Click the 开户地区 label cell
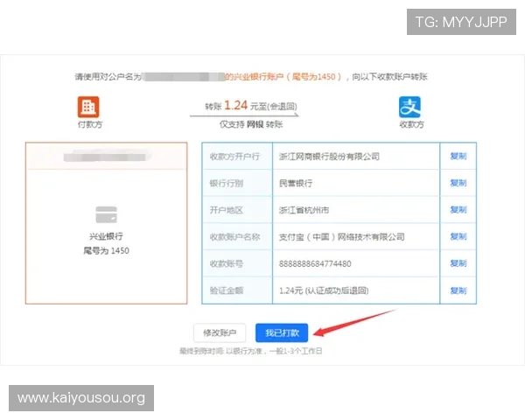Image resolution: width=525 pixels, height=420 pixels. [x=237, y=210]
